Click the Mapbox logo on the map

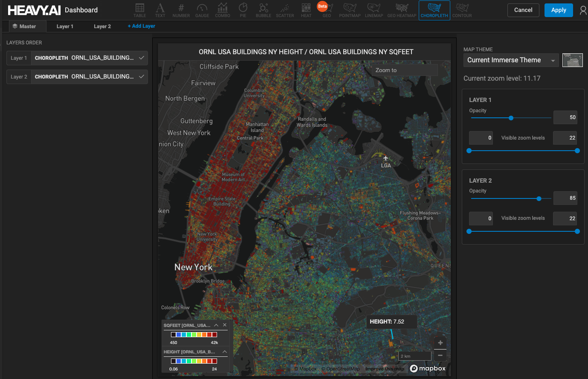(x=428, y=368)
